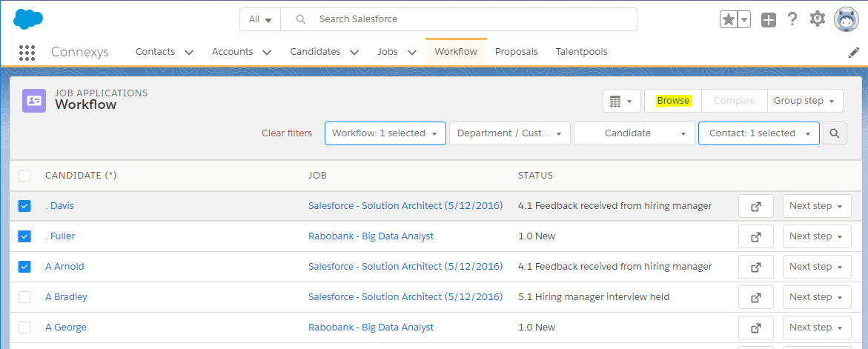Open Next step dropdown for A George
This screenshot has height=349, width=868.
[x=817, y=328]
